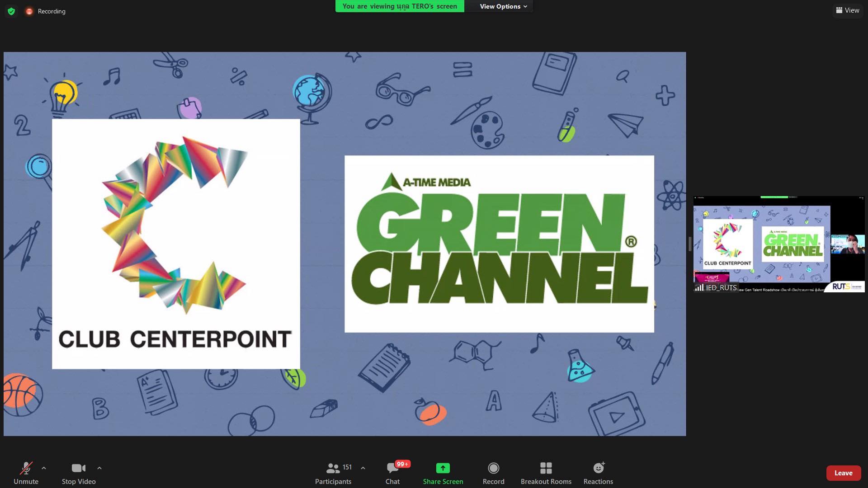Open the Reactions menu
This screenshot has width=868, height=488.
click(598, 473)
